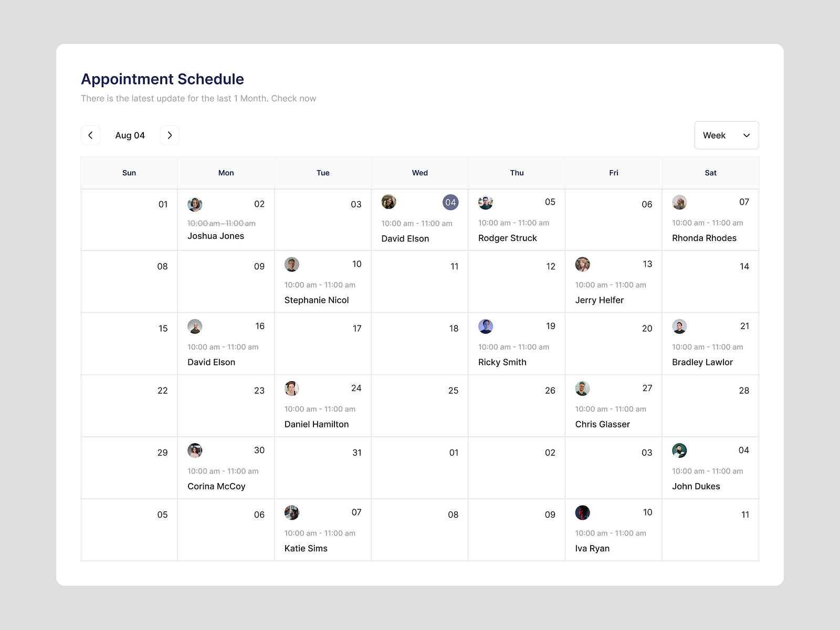Image resolution: width=840 pixels, height=630 pixels.
Task: Click Joshua Jones's avatar on August 02
Action: tap(195, 204)
